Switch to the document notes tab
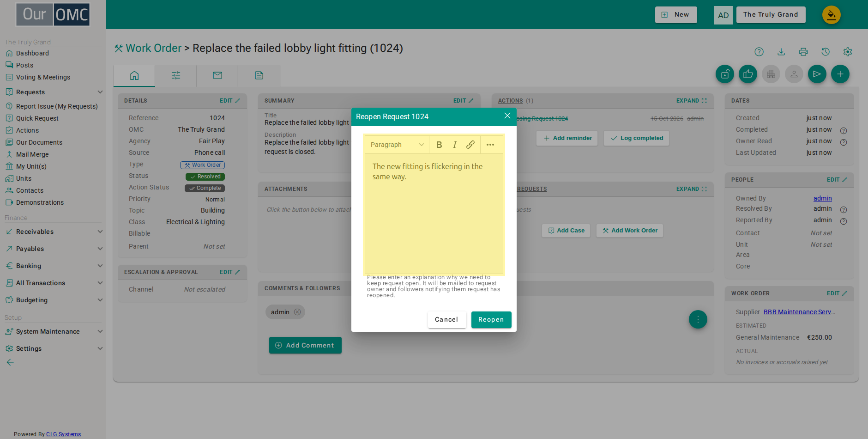The image size is (868, 439). pos(259,75)
